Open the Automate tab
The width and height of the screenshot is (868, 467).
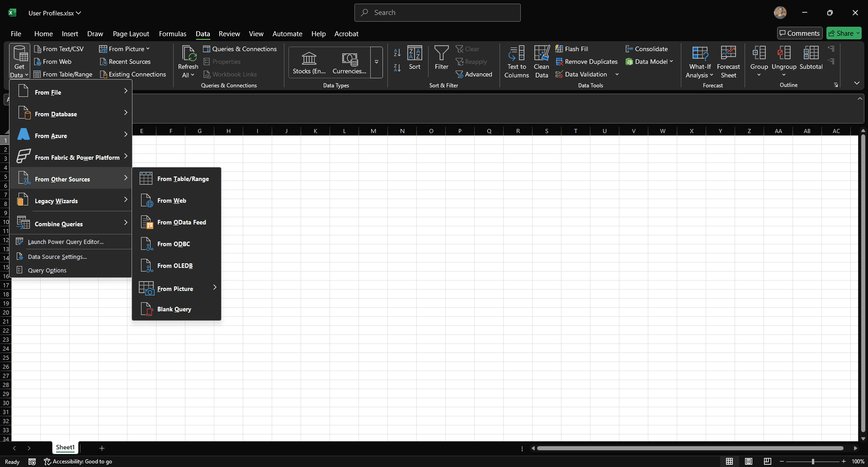tap(287, 33)
